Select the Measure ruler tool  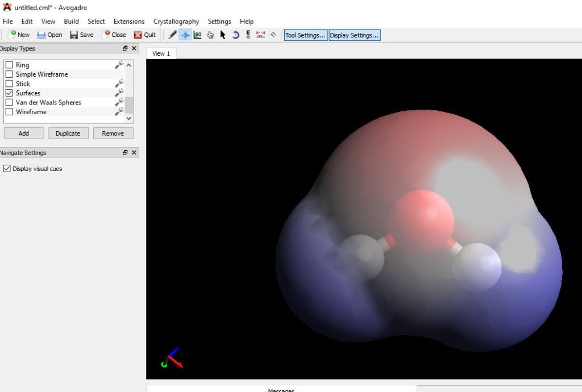click(x=260, y=35)
